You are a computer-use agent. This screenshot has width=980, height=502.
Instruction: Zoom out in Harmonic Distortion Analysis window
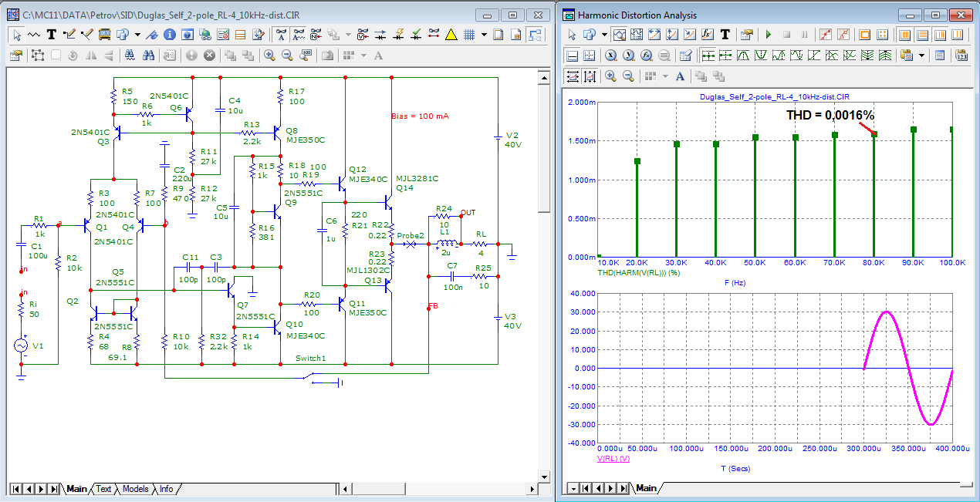point(628,76)
